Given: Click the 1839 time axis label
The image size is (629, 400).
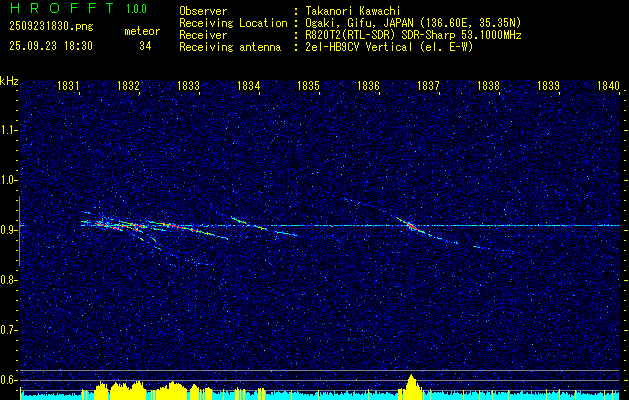Looking at the screenshot, I should click(x=548, y=85).
